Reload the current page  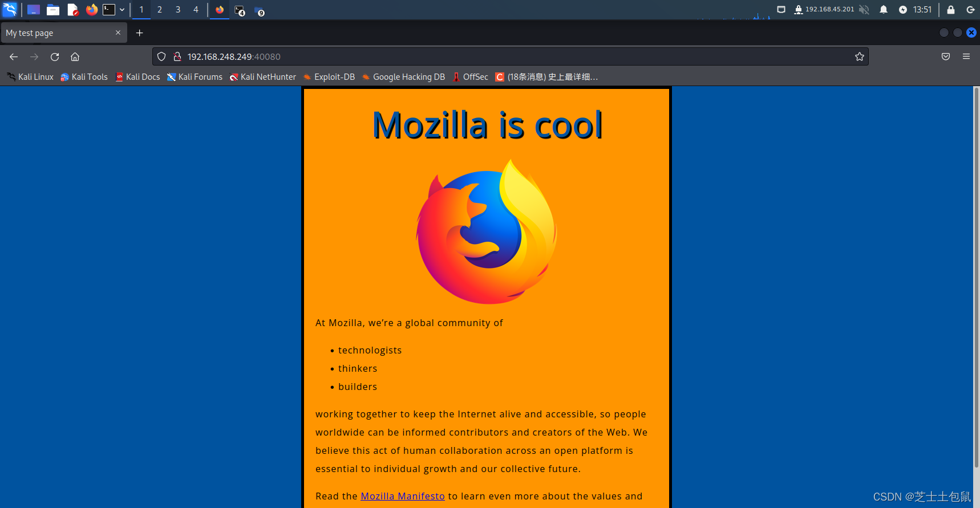55,56
